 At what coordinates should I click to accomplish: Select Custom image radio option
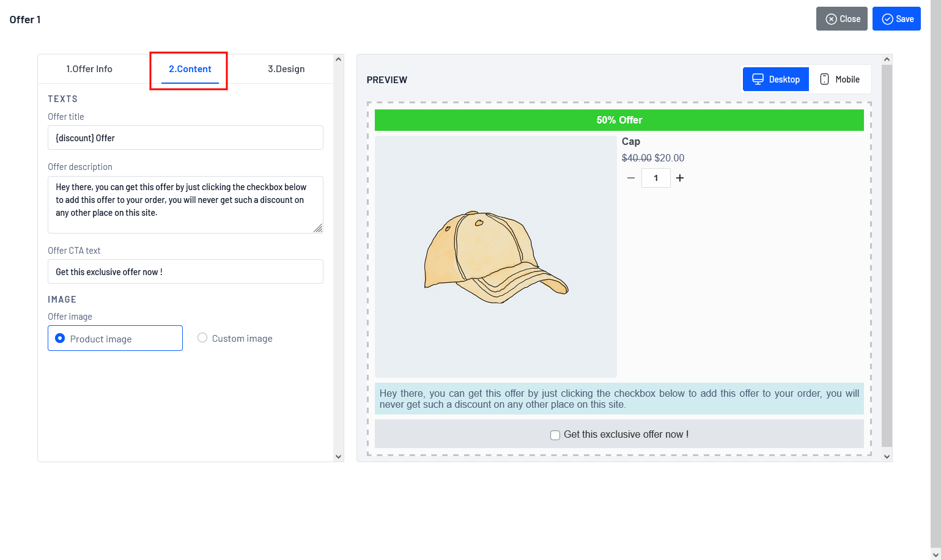[202, 338]
